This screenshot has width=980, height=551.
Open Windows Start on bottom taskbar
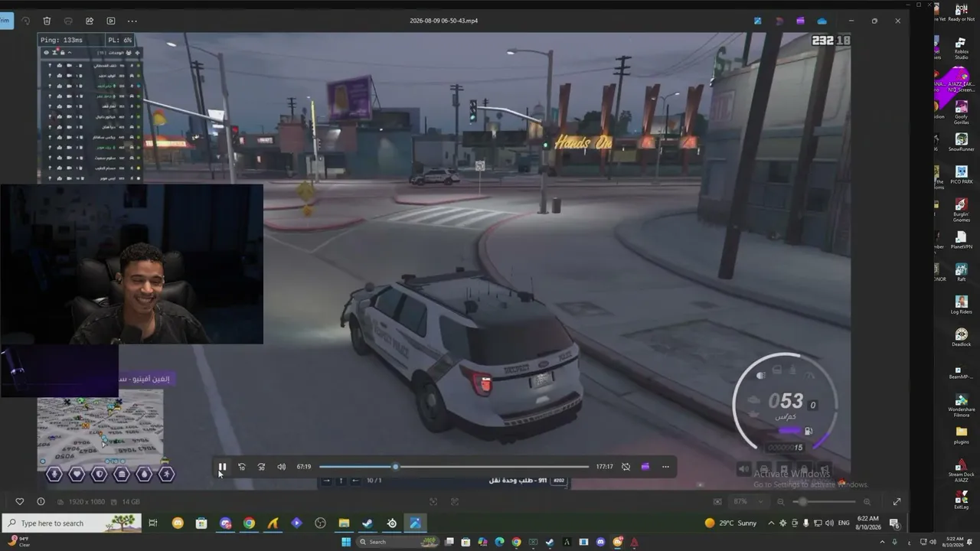tap(345, 543)
